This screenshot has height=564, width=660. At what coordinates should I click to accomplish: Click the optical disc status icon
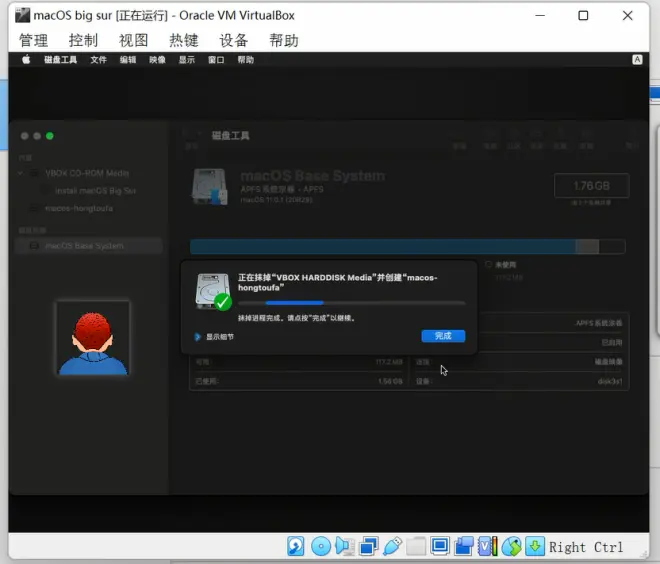[x=321, y=546]
